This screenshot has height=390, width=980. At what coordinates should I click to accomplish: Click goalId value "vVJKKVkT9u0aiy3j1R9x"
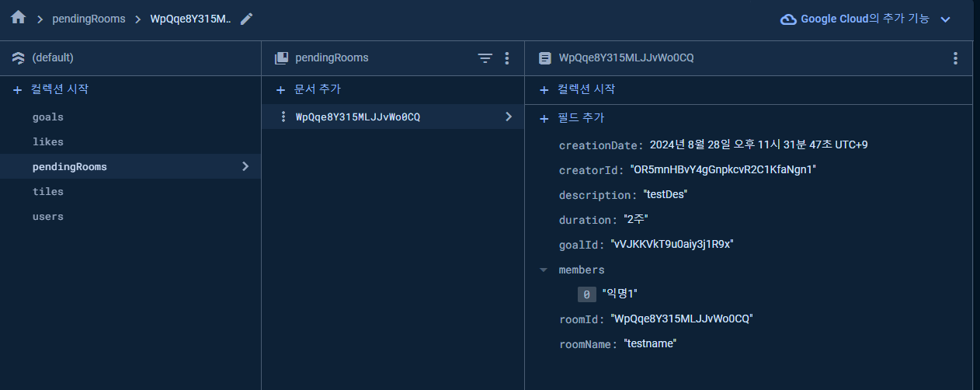coord(672,244)
